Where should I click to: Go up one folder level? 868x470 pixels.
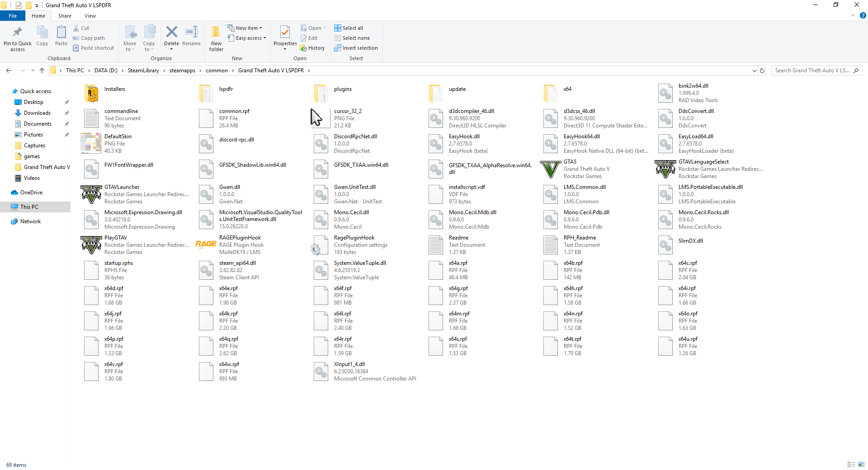[x=42, y=70]
